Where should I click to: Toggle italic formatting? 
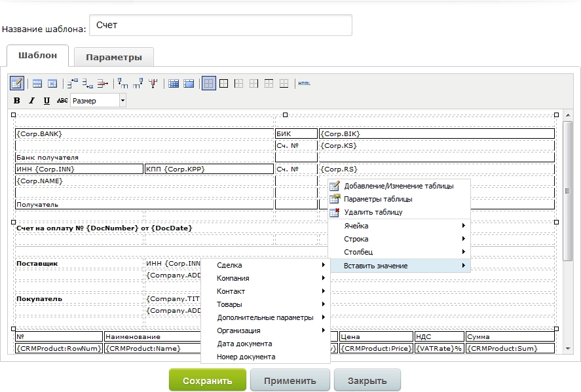pyautogui.click(x=31, y=101)
